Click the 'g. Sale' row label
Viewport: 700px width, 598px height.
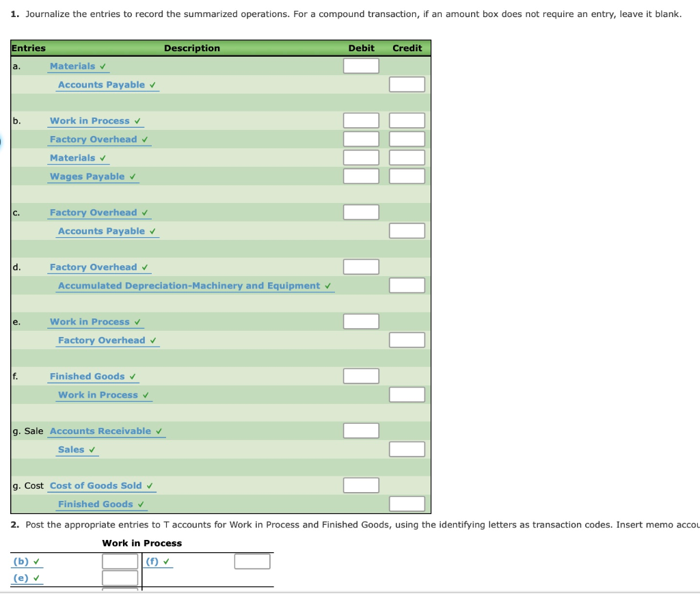pos(28,431)
